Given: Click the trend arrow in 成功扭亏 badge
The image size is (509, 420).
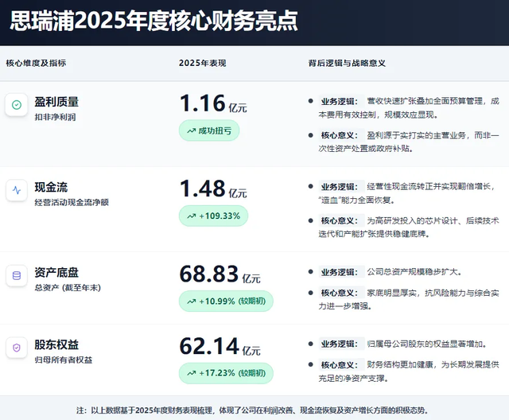Looking at the screenshot, I should tap(191, 130).
